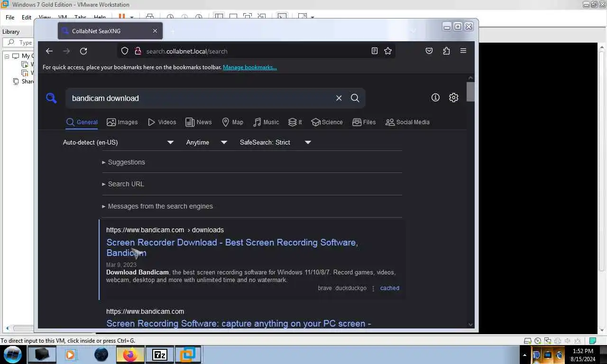Click the insecure connection lock icon
Viewport: 607px width, 364px height.
click(138, 51)
